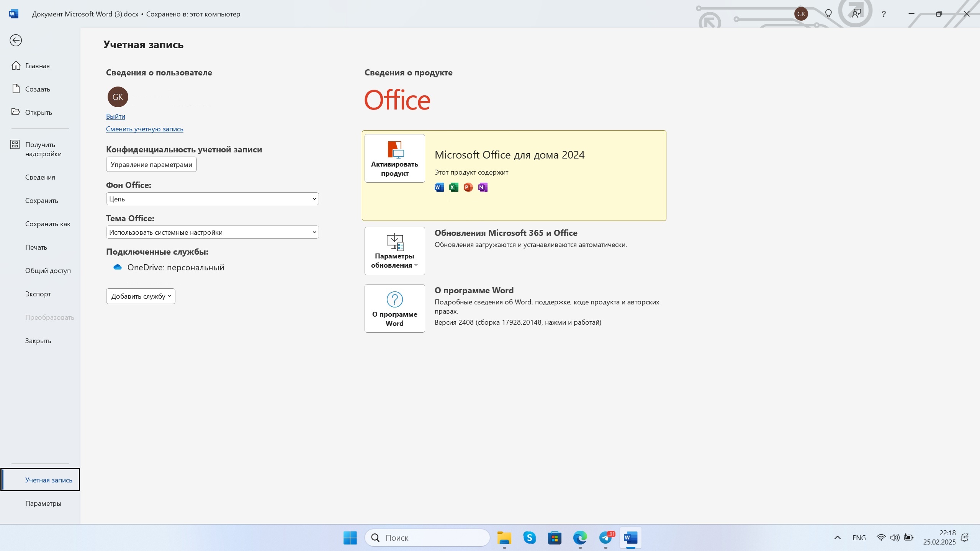Open the clock showing 22:18
980x551 pixels.
pyautogui.click(x=939, y=538)
